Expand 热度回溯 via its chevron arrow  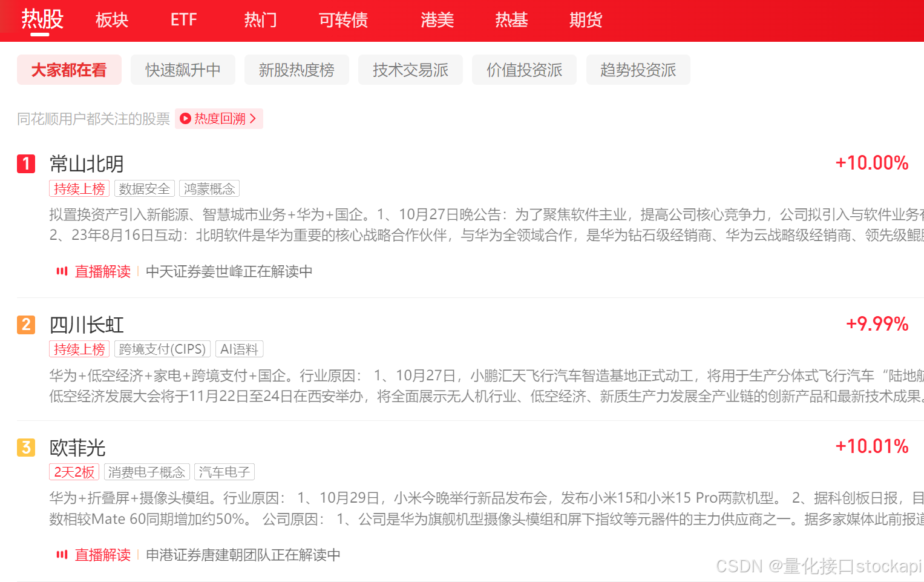253,119
